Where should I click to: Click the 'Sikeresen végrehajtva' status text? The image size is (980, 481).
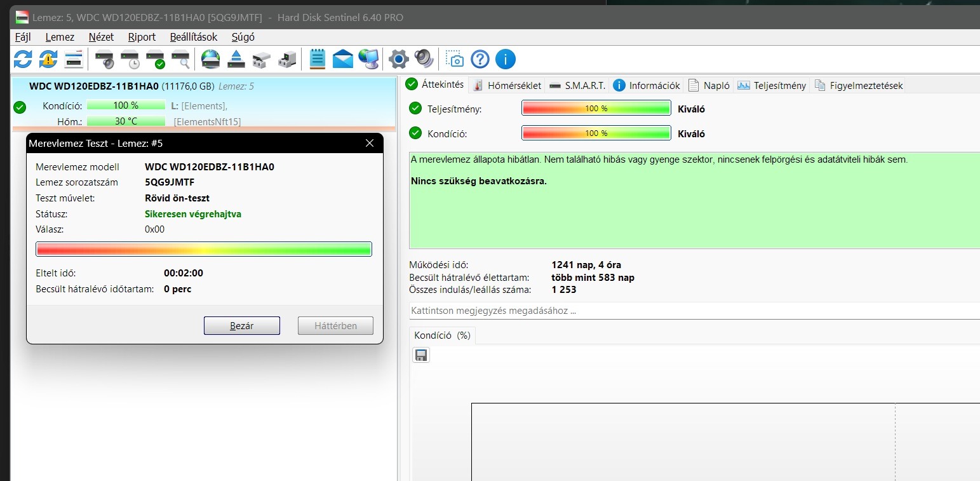193,214
